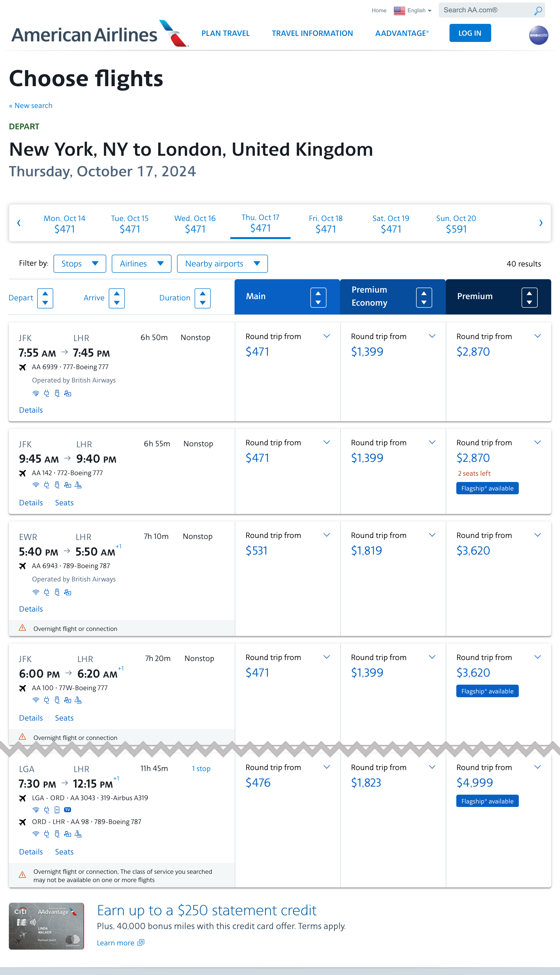Open Details for the EWR to LHR flight
This screenshot has width=560, height=975.
click(31, 609)
